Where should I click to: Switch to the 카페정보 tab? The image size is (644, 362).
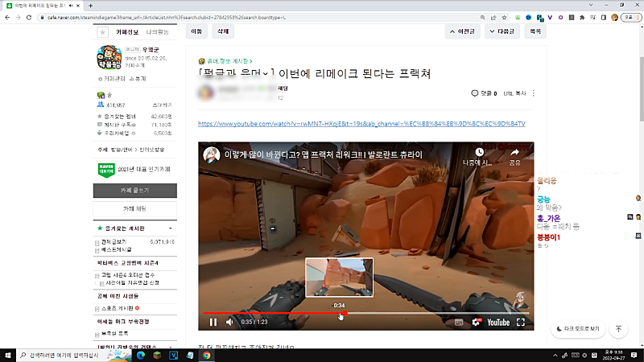(x=127, y=32)
